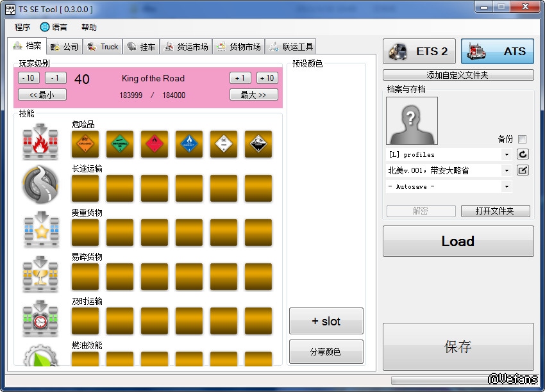Set player level to minimum (最小)
The height and width of the screenshot is (392, 545).
42,94
